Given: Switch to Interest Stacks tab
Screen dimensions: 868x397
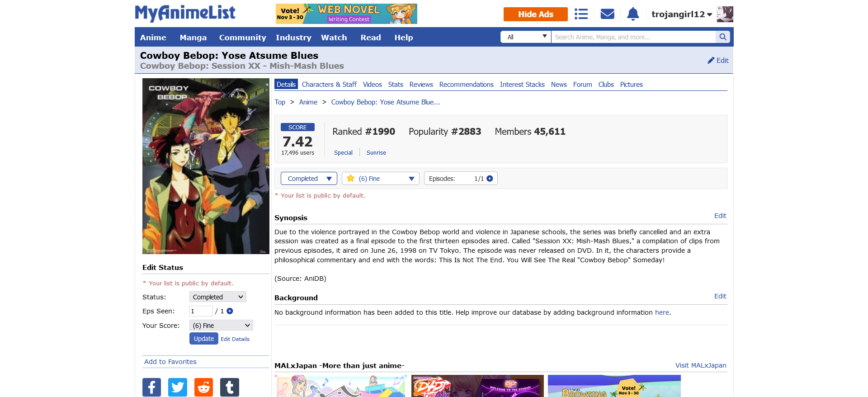Looking at the screenshot, I should coord(522,85).
